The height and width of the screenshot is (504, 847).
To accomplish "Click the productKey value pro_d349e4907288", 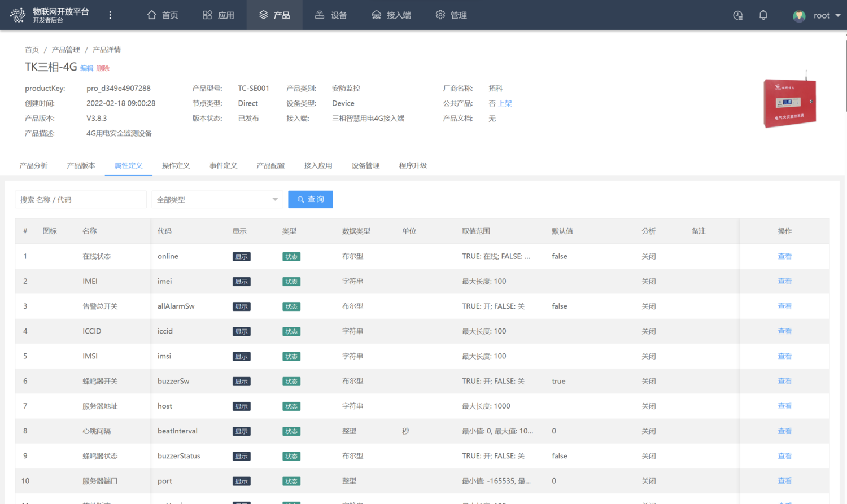I will coord(119,88).
